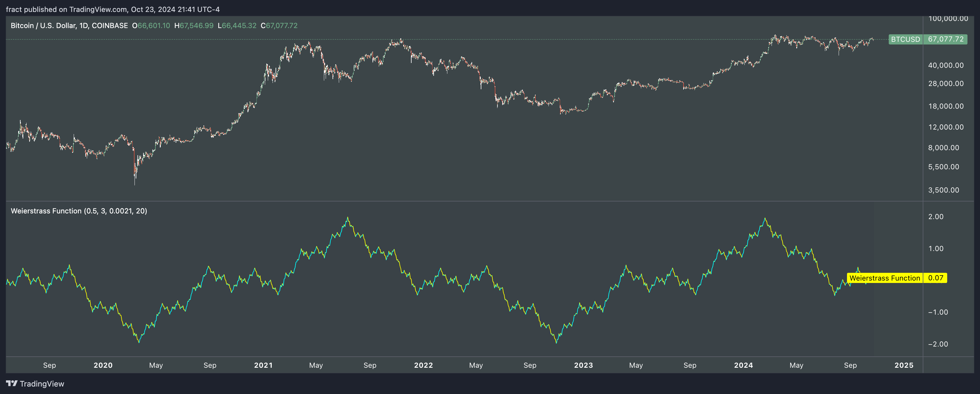
Task: Click the −2.00 indicator axis label
Action: click(x=938, y=344)
